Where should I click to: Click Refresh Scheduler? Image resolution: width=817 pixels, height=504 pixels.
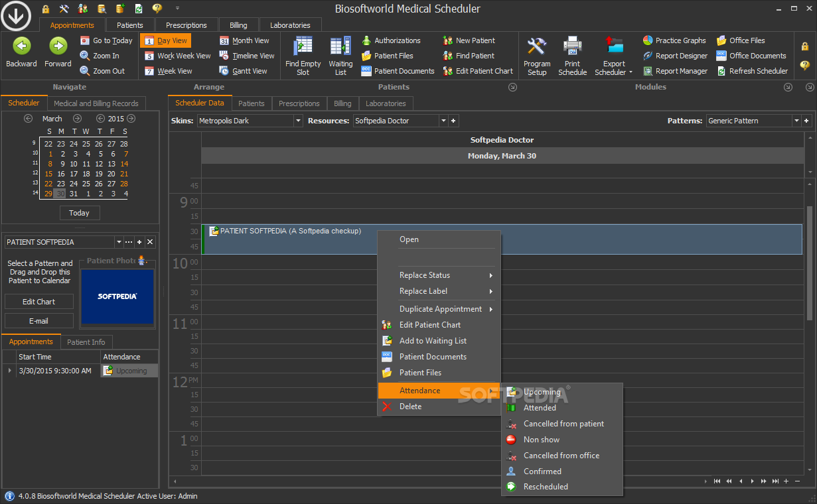pyautogui.click(x=752, y=71)
